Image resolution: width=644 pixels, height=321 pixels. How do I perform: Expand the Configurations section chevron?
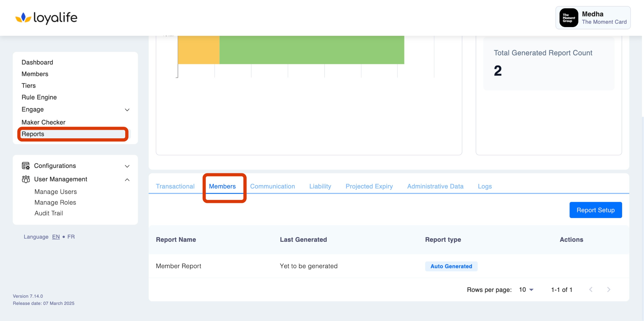pyautogui.click(x=127, y=166)
